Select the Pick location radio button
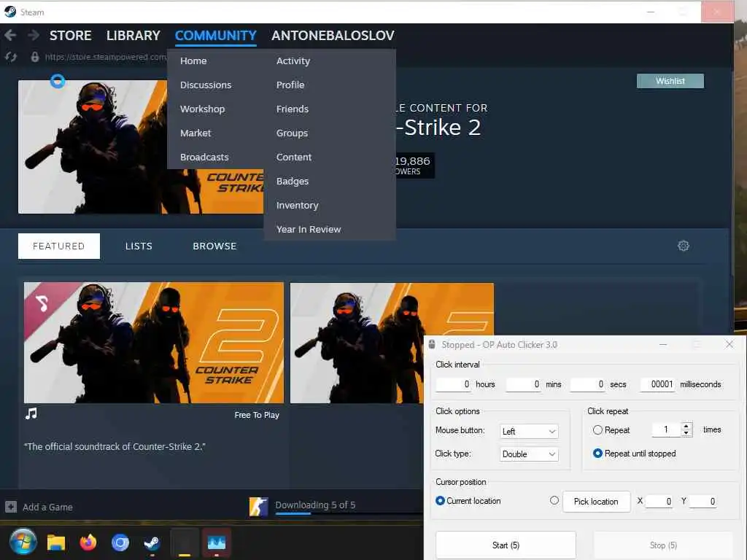 coord(554,500)
